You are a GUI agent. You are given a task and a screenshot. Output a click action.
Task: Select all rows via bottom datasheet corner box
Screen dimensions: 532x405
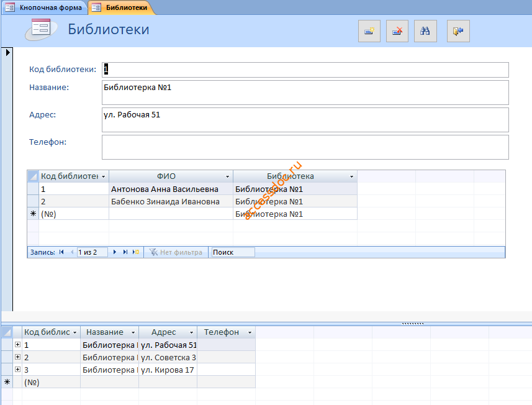click(x=7, y=332)
